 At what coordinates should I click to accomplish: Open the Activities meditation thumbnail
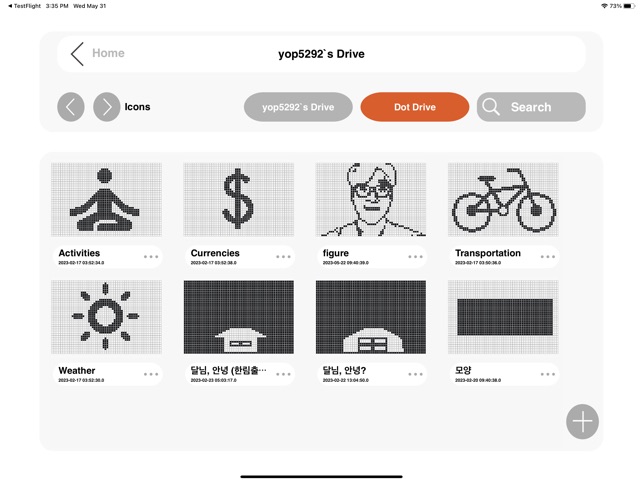(x=107, y=200)
